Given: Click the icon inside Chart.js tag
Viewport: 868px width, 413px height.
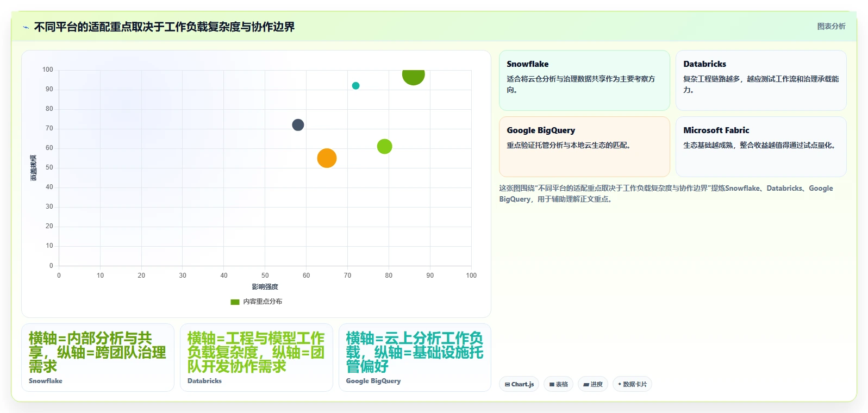Looking at the screenshot, I should (507, 384).
